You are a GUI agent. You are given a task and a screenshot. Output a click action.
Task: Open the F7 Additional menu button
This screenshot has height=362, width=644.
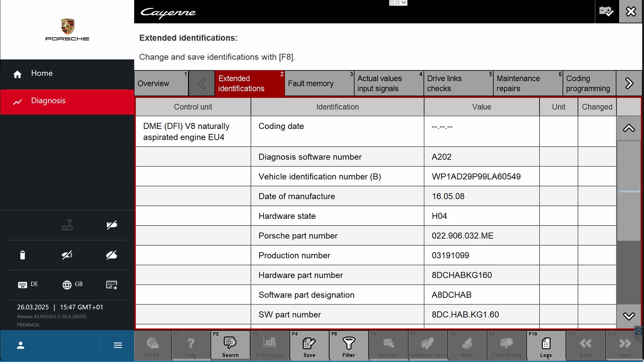[428, 345]
